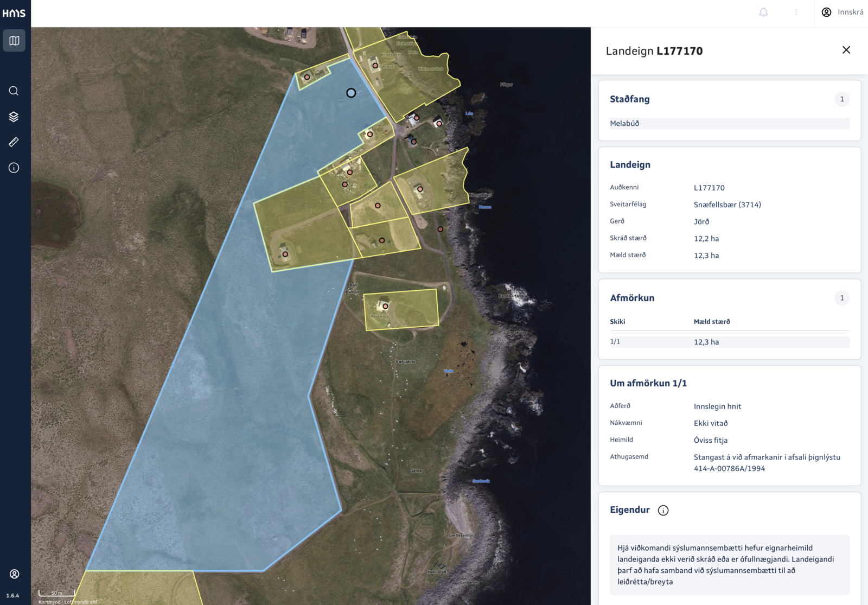Close the Landeign L177170 panel
This screenshot has height=605, width=868.
click(846, 50)
